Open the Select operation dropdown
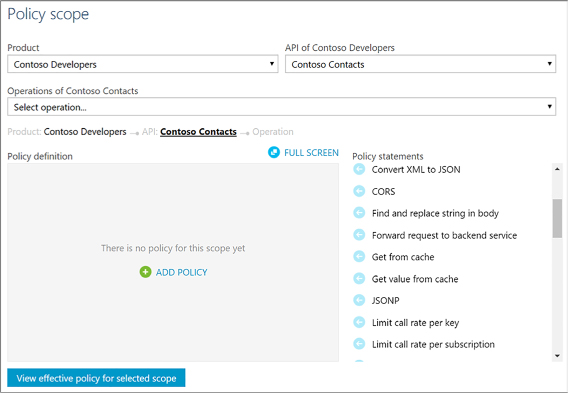 281,107
